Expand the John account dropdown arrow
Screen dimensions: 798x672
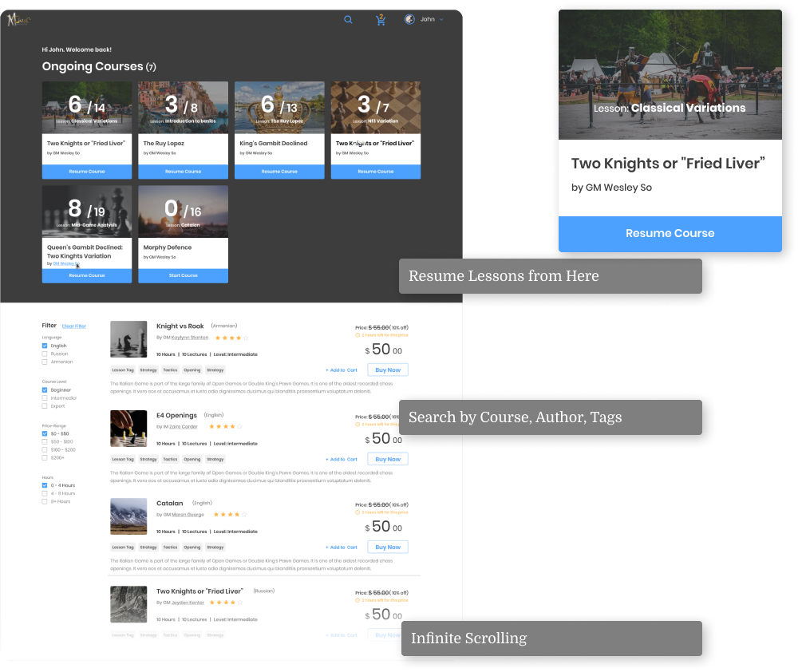441,20
